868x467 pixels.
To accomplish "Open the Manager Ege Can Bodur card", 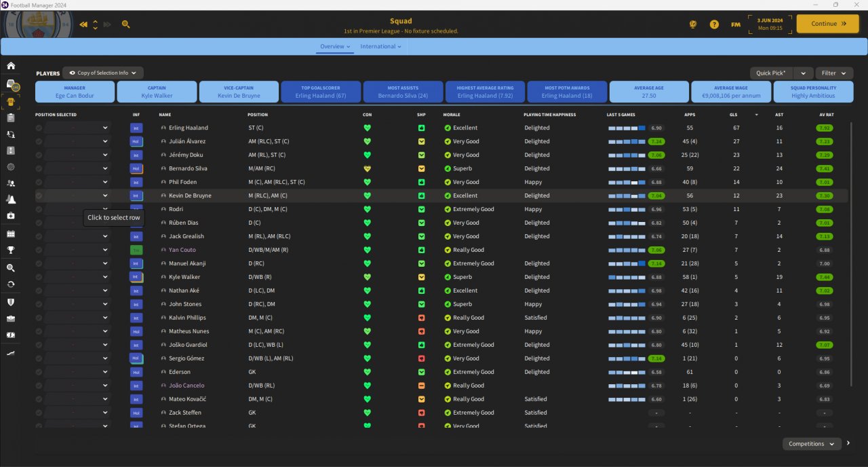I will (x=75, y=92).
